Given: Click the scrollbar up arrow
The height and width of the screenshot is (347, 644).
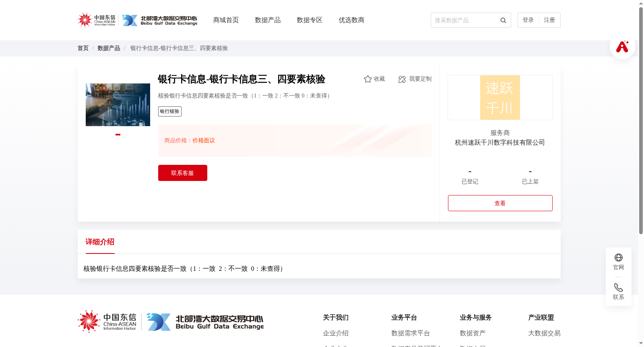Looking at the screenshot, I should (641, 3).
